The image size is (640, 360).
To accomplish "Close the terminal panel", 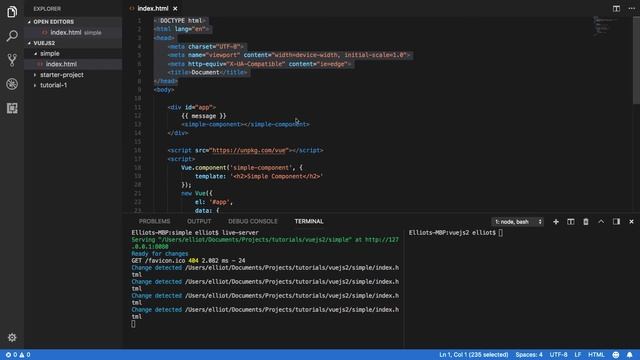I will 631,222.
